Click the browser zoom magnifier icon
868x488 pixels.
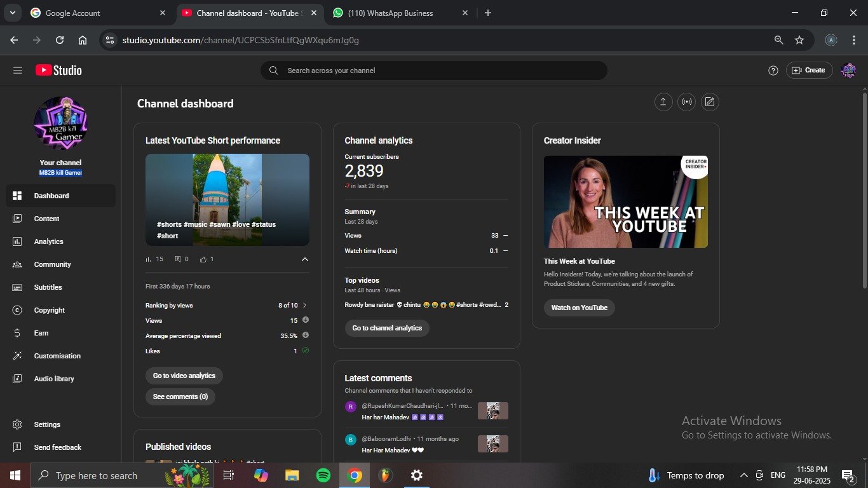coord(778,40)
